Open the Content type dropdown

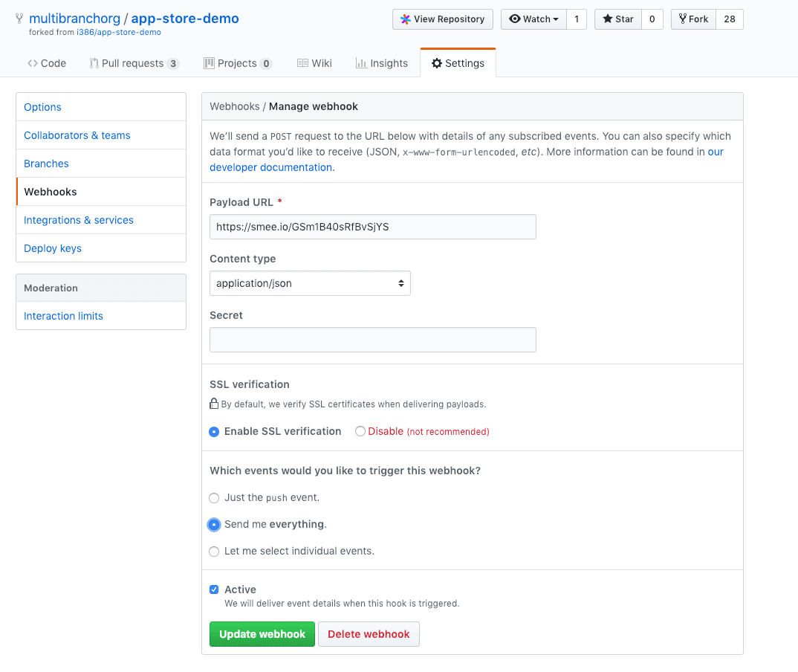(310, 283)
